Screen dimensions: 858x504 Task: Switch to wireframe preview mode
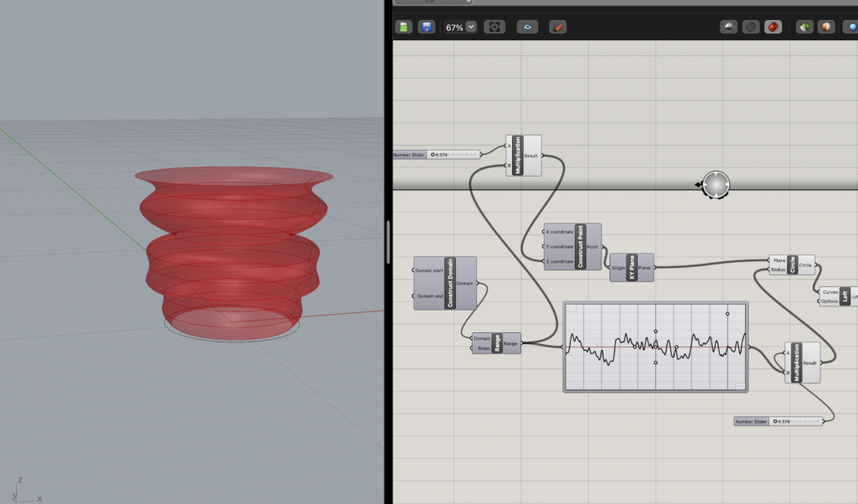(x=751, y=27)
